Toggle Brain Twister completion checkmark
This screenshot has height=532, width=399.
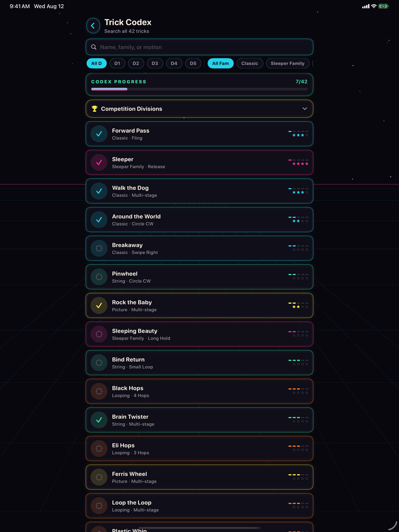99,420
